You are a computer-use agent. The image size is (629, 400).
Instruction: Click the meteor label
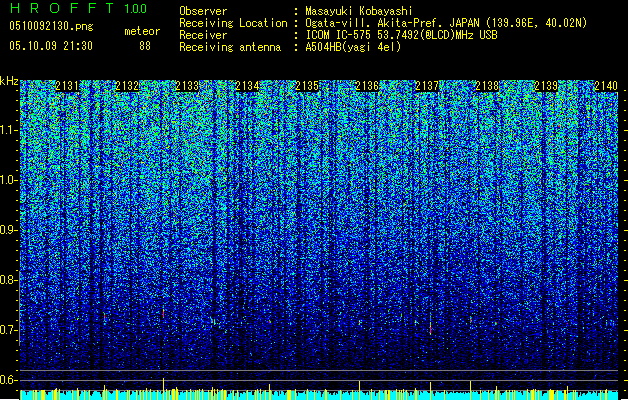coord(142,31)
